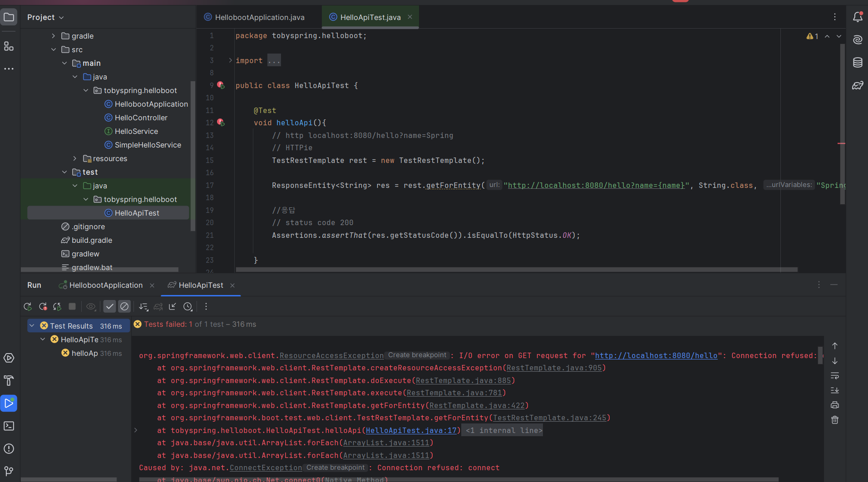Open the AI Assistant spiral icon
Viewport: 868px width, 482px height.
click(858, 40)
